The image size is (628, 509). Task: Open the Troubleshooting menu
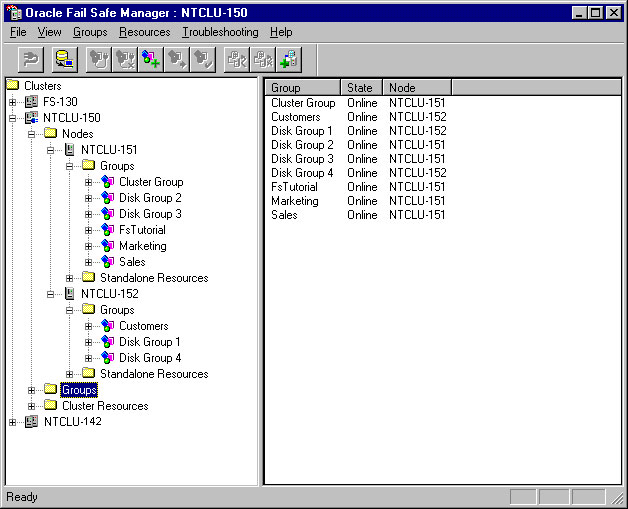[x=220, y=32]
